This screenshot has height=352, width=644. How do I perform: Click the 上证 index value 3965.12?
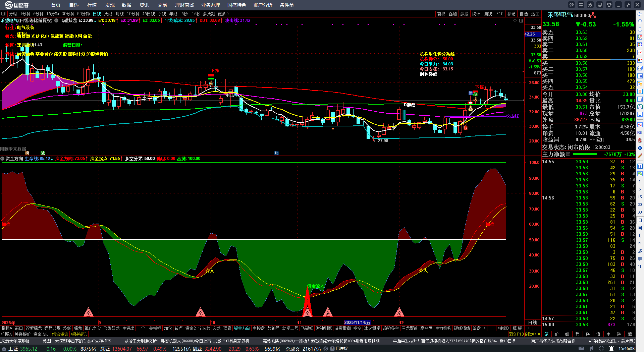tap(29, 349)
